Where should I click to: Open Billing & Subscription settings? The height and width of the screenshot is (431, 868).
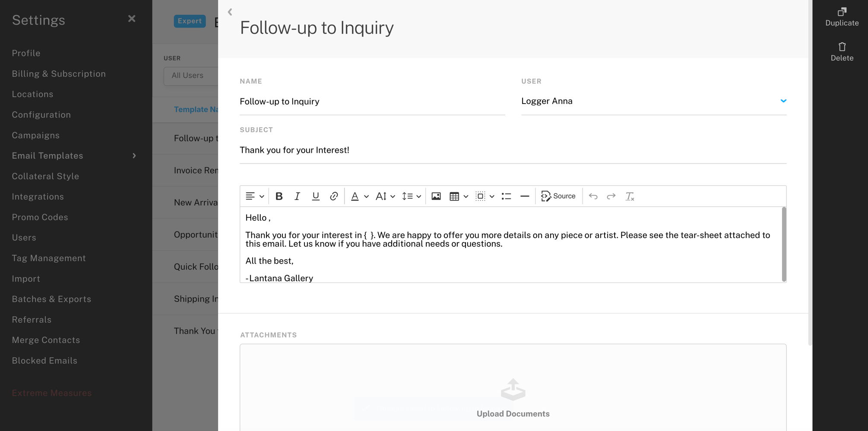59,74
